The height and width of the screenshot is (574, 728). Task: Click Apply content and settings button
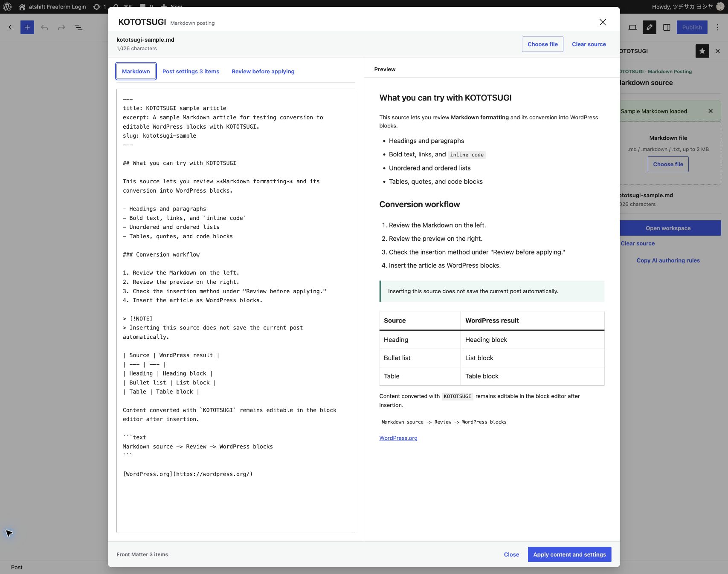[x=569, y=554]
